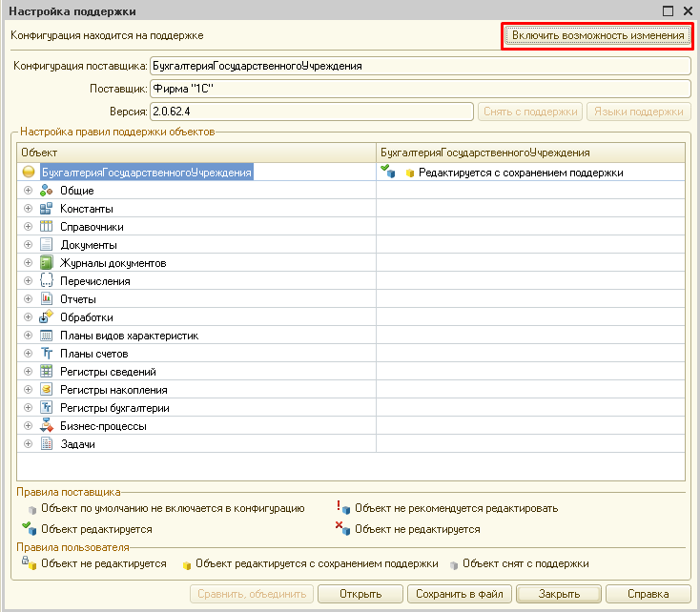Click legend icon for Объект не рекомендуется редактировать

click(343, 507)
